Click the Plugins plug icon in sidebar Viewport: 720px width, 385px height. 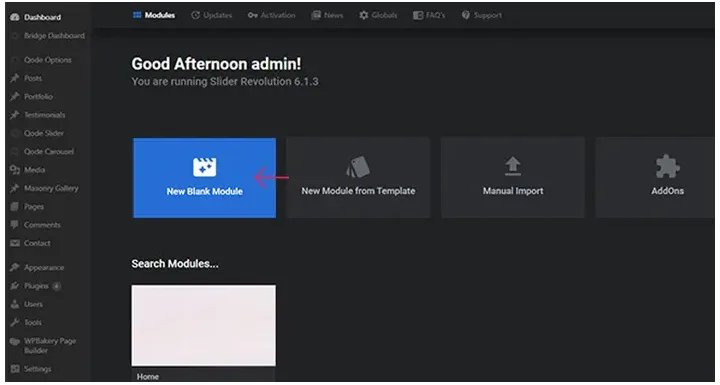[15, 286]
